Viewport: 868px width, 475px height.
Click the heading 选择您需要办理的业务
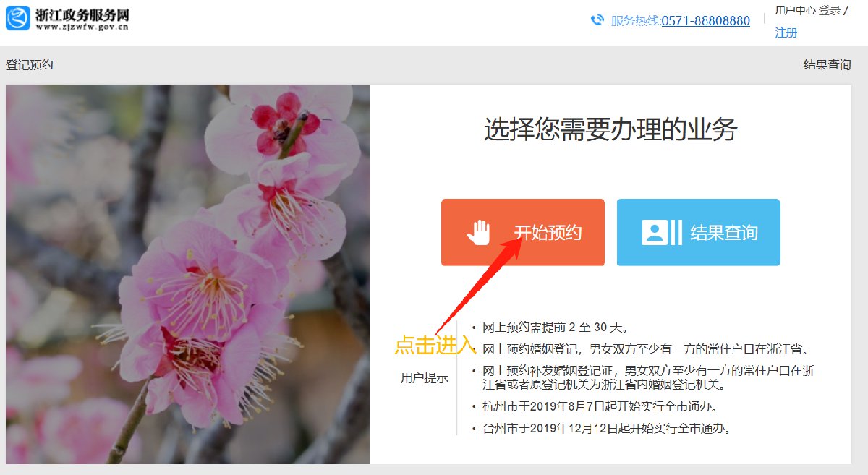tap(610, 130)
